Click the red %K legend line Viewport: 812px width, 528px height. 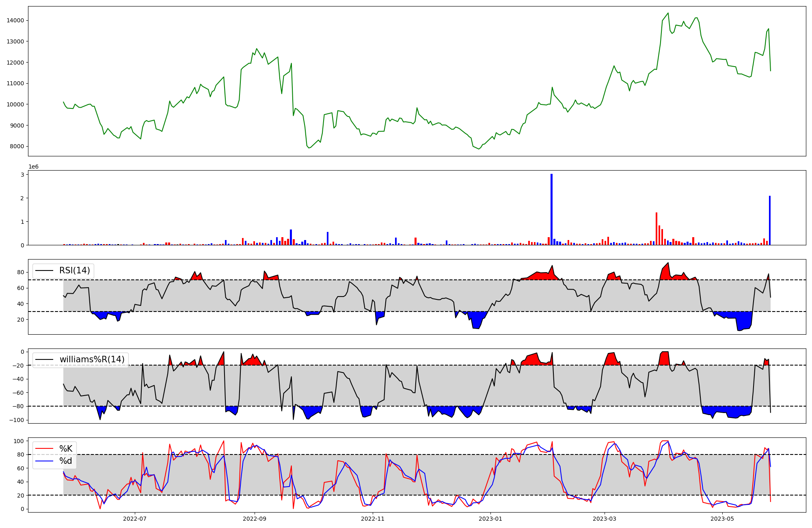click(45, 449)
